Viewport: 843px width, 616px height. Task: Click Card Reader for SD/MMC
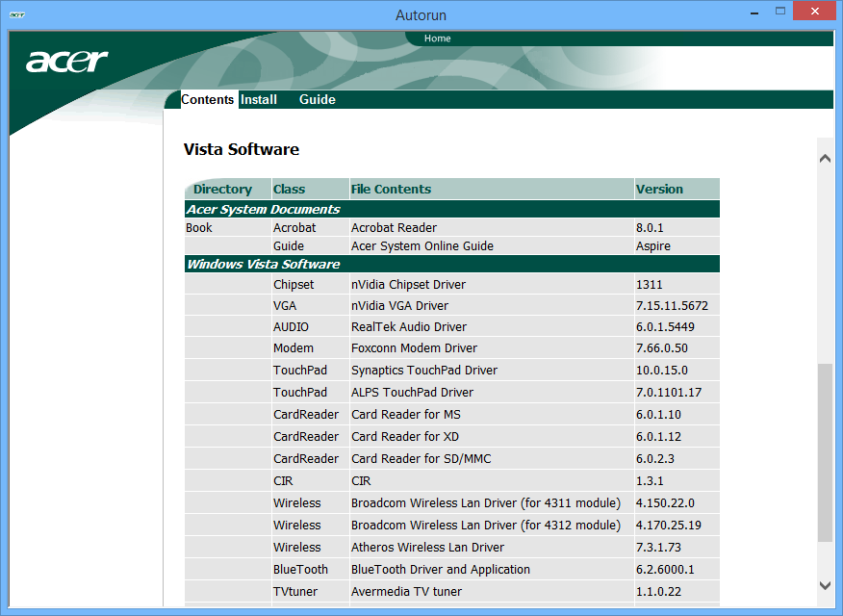(421, 459)
